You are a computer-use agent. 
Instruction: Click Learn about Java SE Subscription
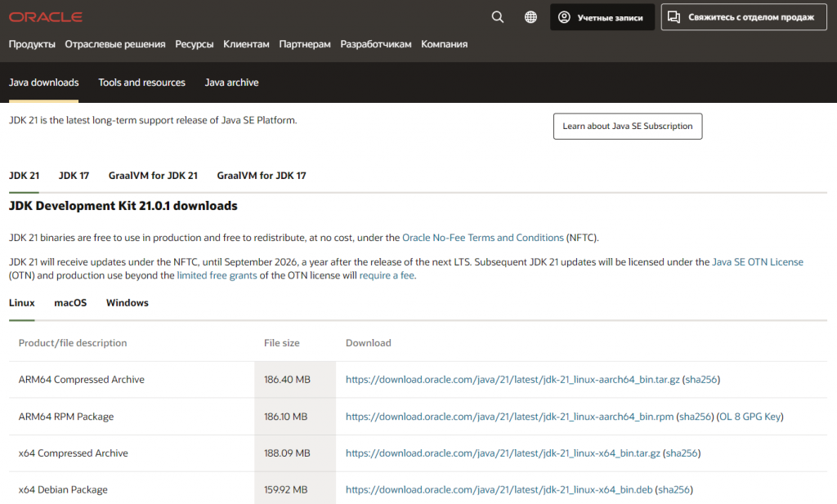point(628,127)
